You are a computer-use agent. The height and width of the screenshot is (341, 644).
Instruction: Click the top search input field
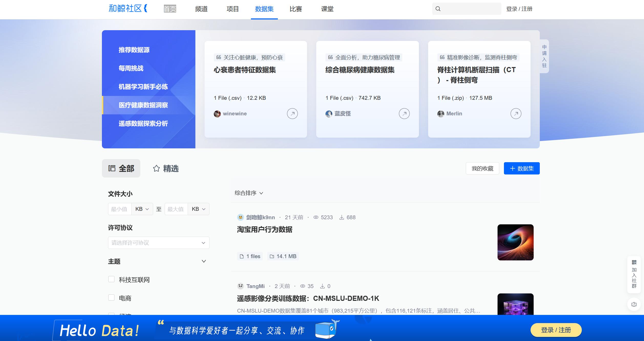pos(467,9)
